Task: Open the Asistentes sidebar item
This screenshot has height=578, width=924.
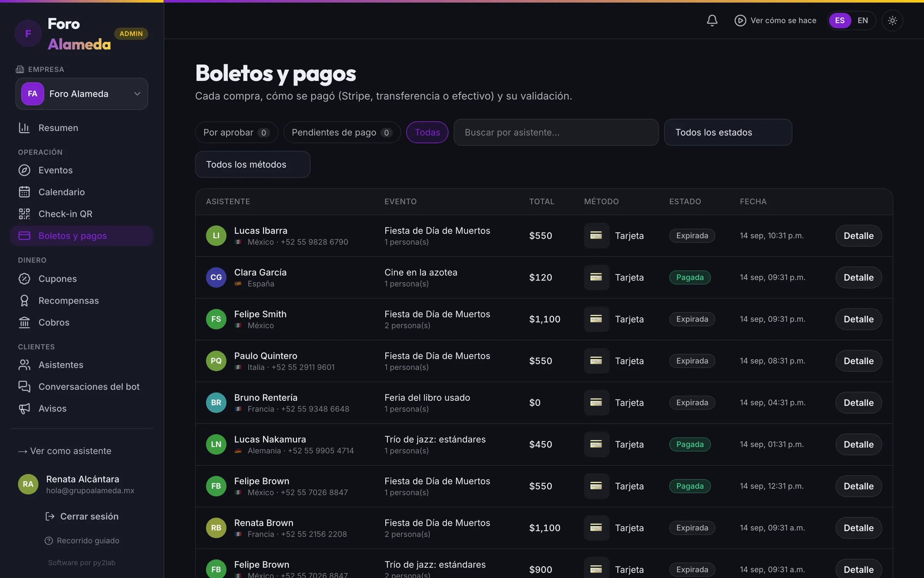Action: (82, 365)
